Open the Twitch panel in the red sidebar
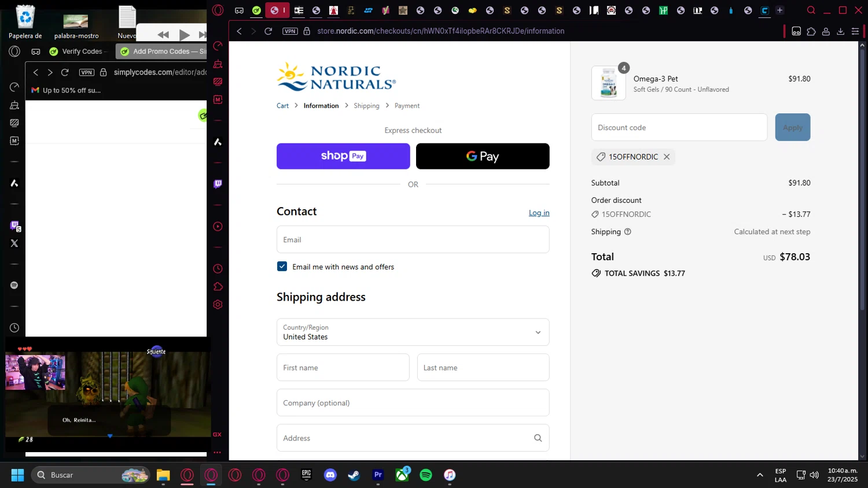 (x=218, y=184)
